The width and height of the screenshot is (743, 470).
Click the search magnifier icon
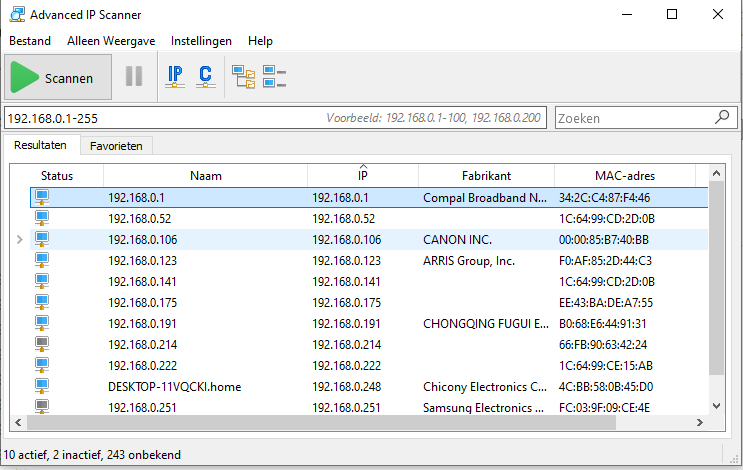coord(723,118)
